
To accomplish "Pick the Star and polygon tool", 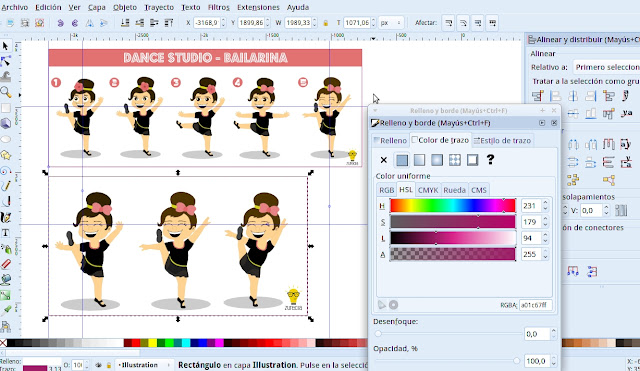I will (5, 155).
